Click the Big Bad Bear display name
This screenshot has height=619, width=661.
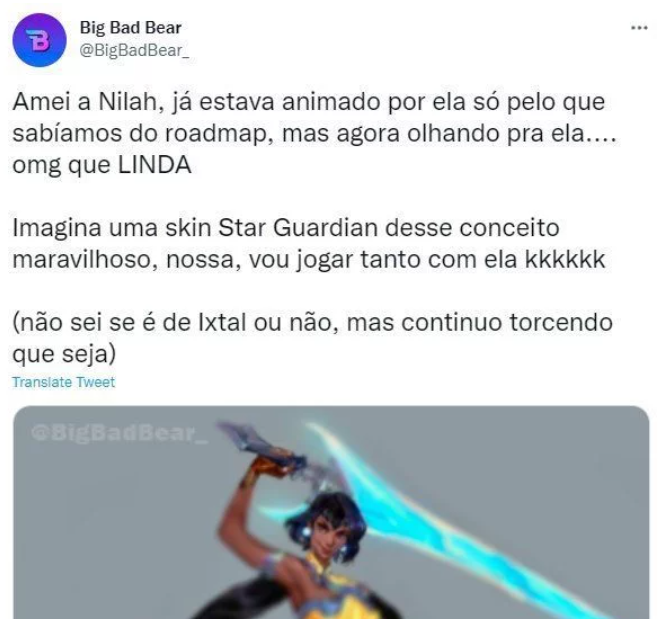[x=131, y=28]
